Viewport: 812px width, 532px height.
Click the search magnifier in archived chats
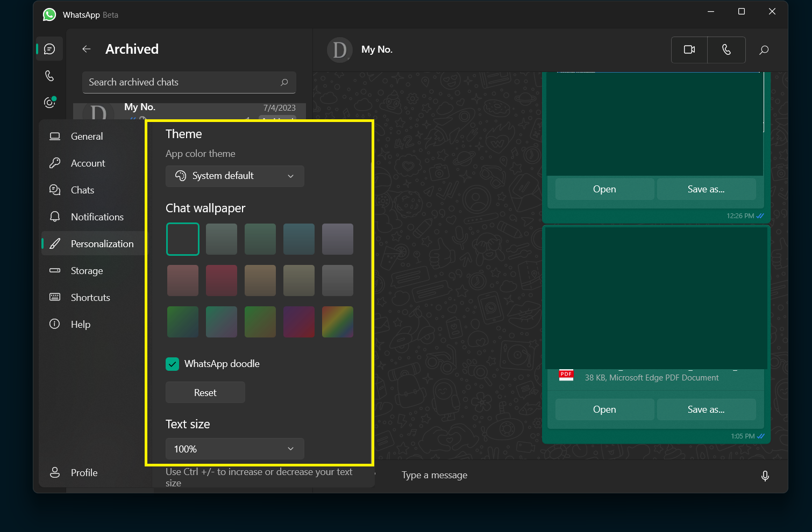pyautogui.click(x=284, y=82)
